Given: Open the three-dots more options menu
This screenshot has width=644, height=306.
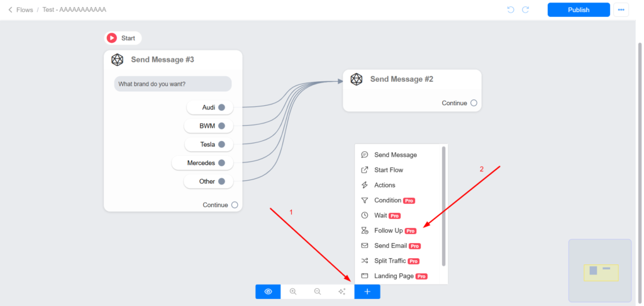Looking at the screenshot, I should coord(621,10).
